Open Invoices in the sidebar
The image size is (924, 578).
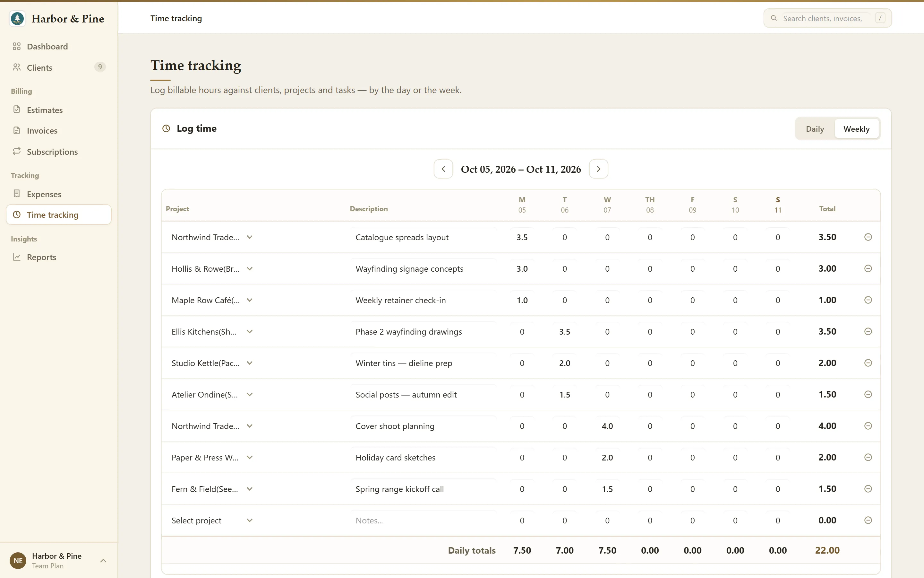(59, 130)
